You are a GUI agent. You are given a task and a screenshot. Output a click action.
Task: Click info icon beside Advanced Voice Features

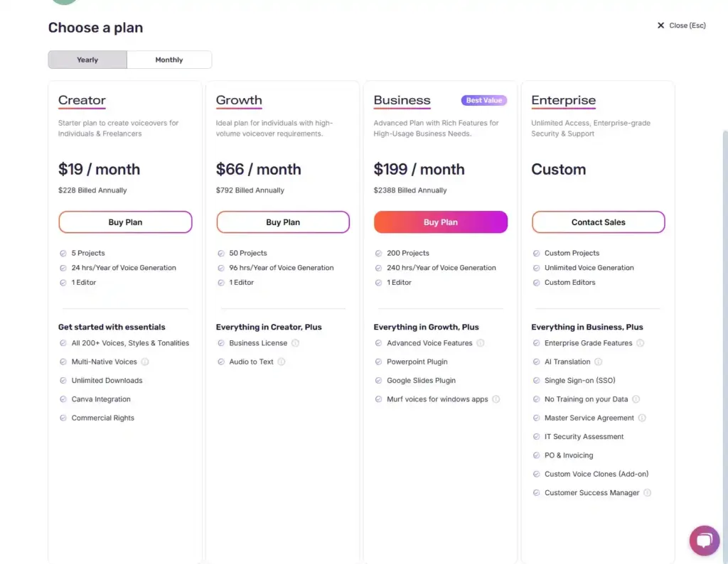tap(481, 343)
